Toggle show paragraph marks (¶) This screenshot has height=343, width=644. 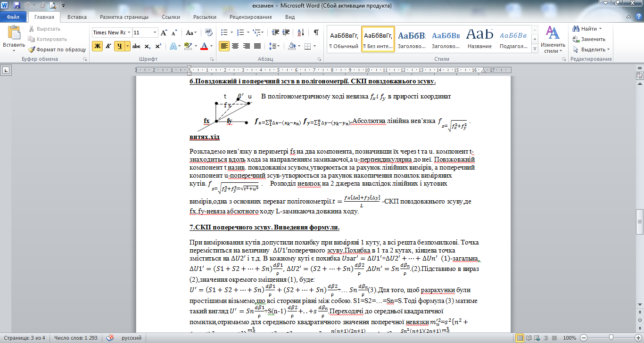click(x=316, y=33)
